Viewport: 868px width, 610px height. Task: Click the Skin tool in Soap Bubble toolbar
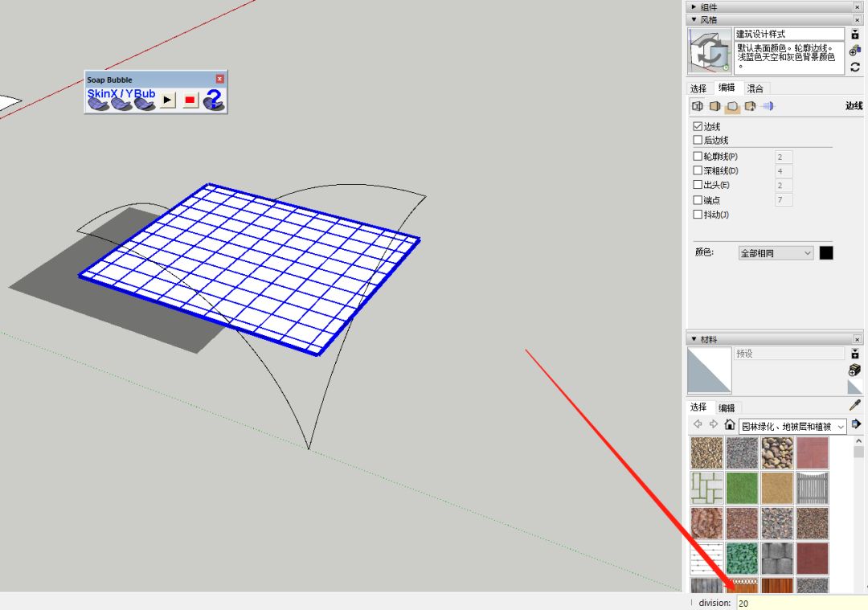tap(99, 100)
